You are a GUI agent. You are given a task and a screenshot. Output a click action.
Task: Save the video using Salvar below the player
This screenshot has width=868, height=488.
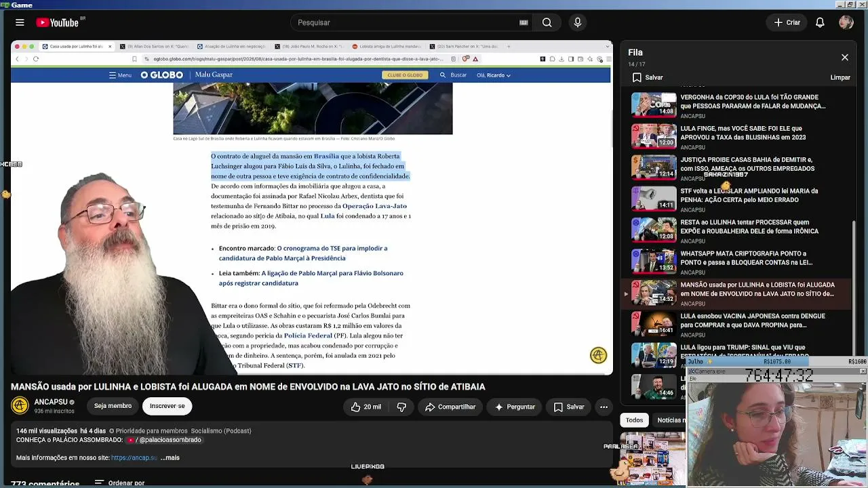pyautogui.click(x=568, y=407)
